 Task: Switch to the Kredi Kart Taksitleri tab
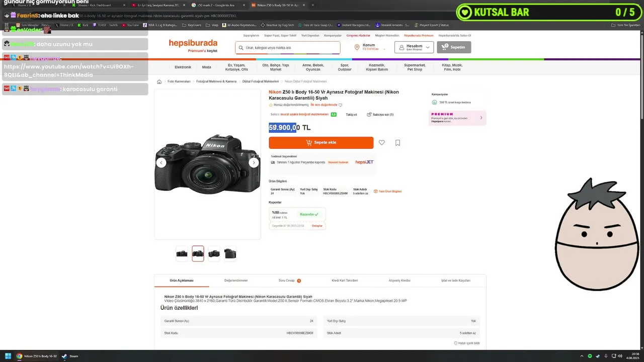click(345, 281)
